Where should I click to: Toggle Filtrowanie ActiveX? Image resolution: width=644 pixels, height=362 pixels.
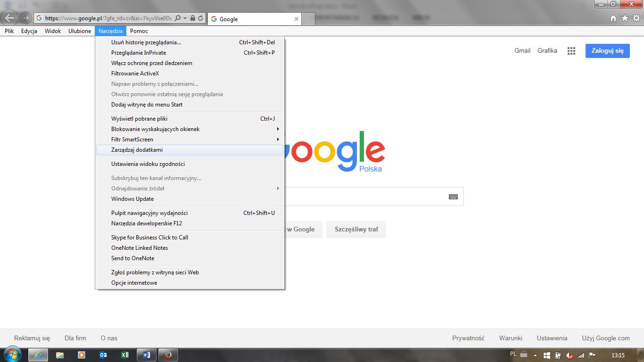tap(190, 74)
